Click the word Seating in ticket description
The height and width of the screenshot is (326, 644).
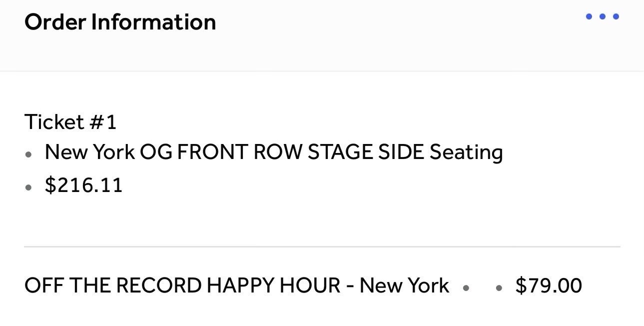(466, 152)
